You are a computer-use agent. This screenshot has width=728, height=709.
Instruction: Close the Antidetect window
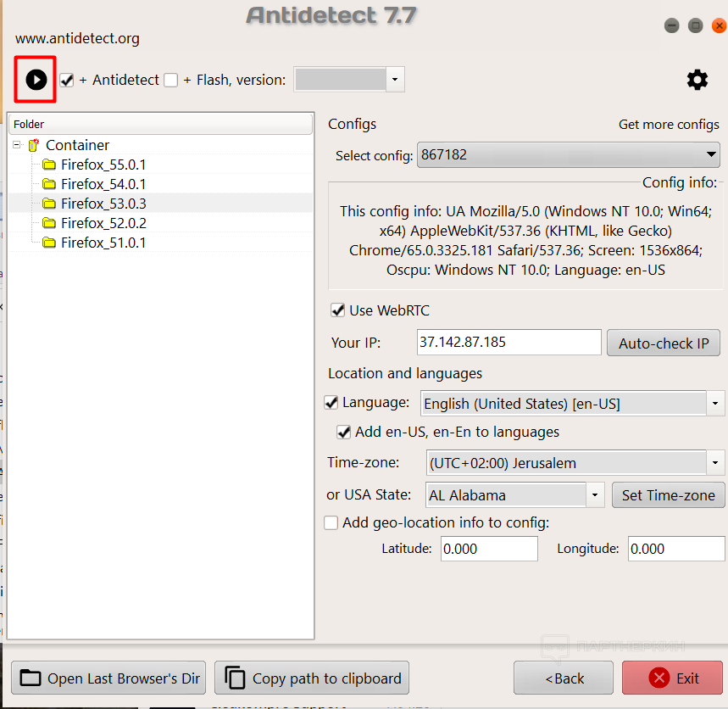[x=719, y=25]
